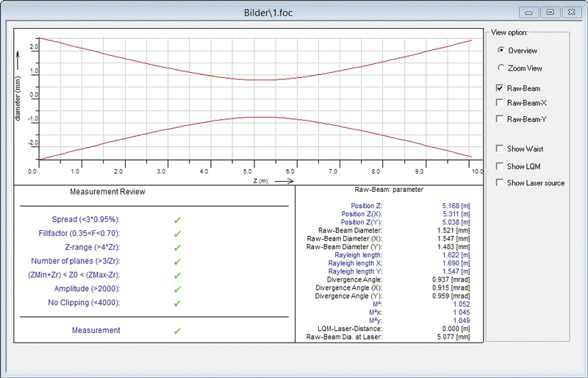Check the Show LQM option
588x378 pixels.
click(501, 166)
